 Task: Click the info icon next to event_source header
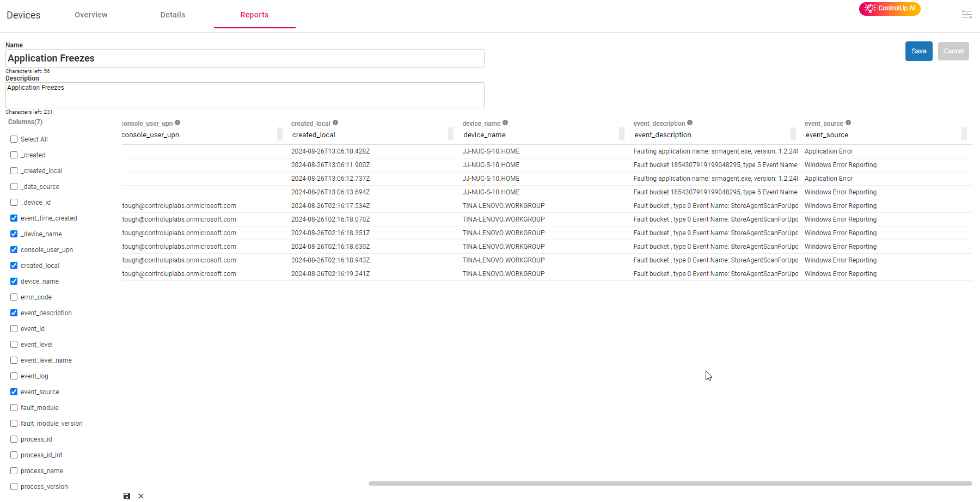(x=848, y=123)
